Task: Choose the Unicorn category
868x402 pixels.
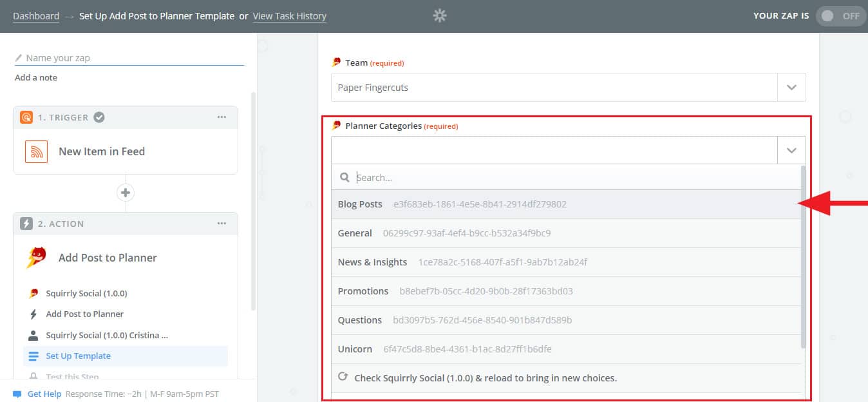Action: coord(566,349)
